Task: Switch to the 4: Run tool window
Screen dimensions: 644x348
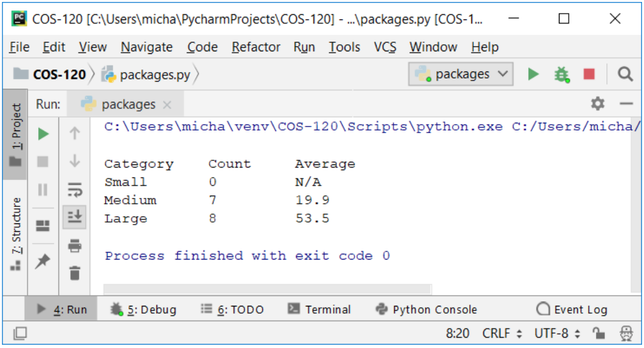Action: click(62, 309)
